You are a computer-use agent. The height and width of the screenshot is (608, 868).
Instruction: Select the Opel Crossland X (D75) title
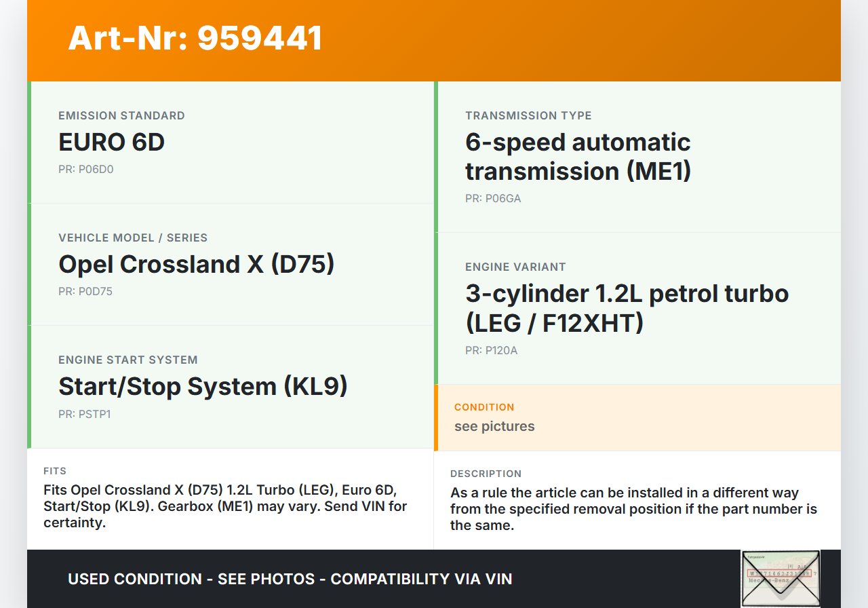pyautogui.click(x=197, y=265)
